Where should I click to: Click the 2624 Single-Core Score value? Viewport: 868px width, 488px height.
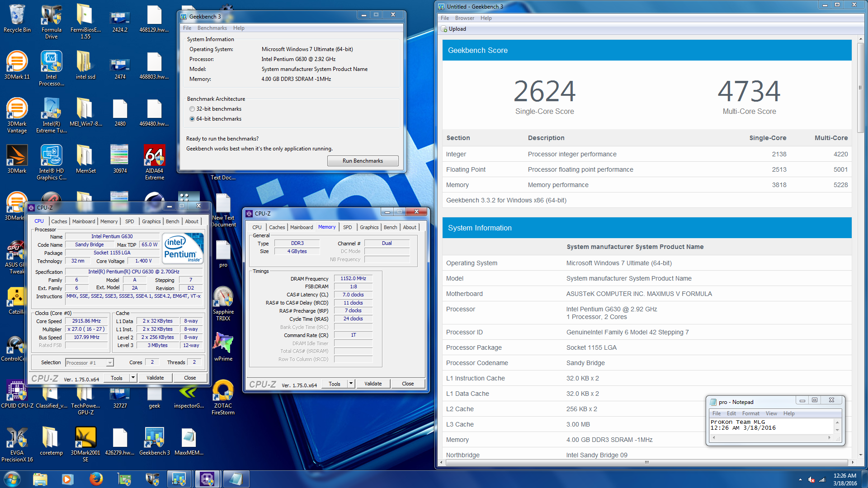coord(544,92)
